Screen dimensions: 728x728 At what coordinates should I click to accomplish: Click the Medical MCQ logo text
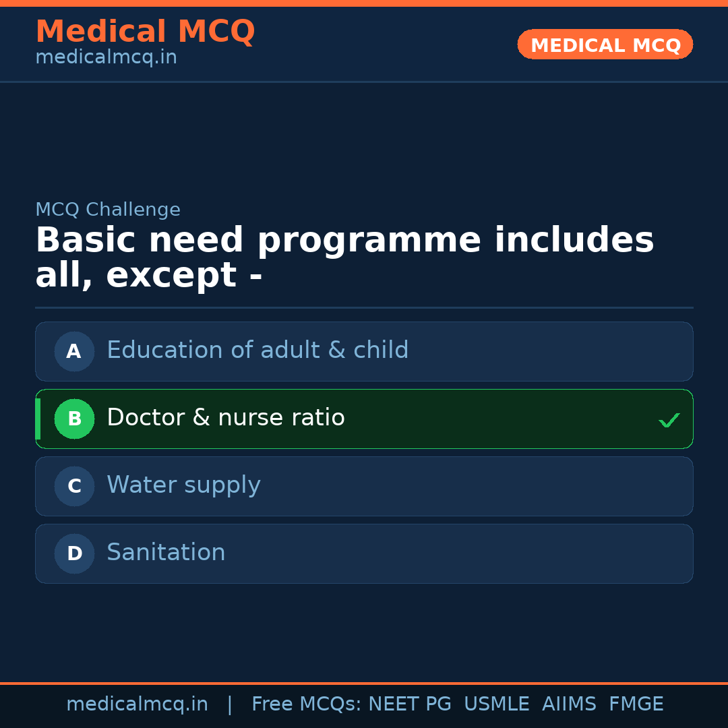click(x=145, y=31)
